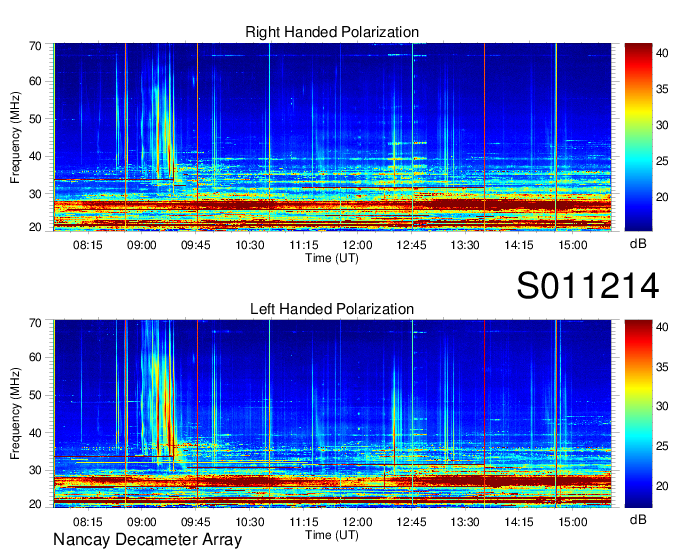
Task: Click the 10:30 tick under Left Handed plot
Action: (x=250, y=522)
